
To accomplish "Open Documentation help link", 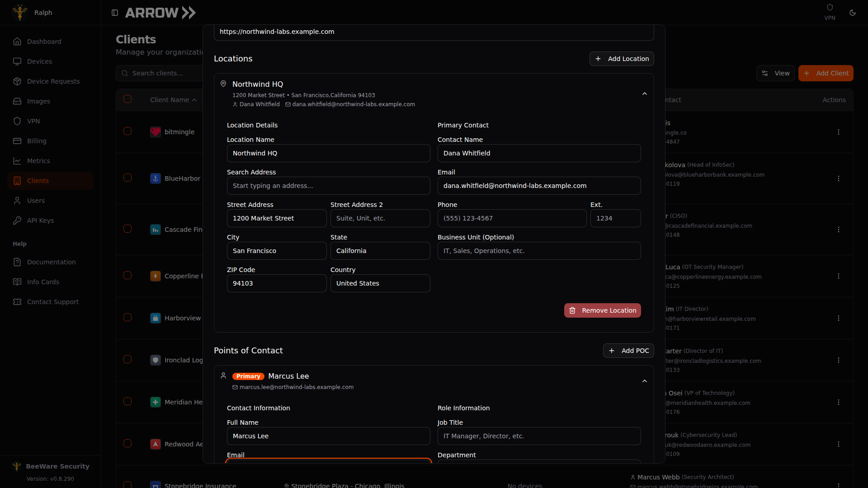I will point(50,262).
